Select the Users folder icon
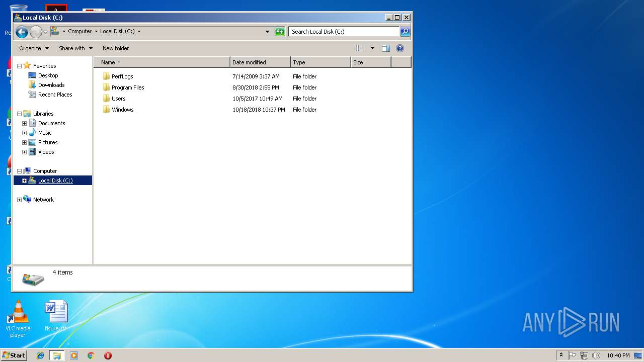This screenshot has width=644, height=362. [x=106, y=99]
